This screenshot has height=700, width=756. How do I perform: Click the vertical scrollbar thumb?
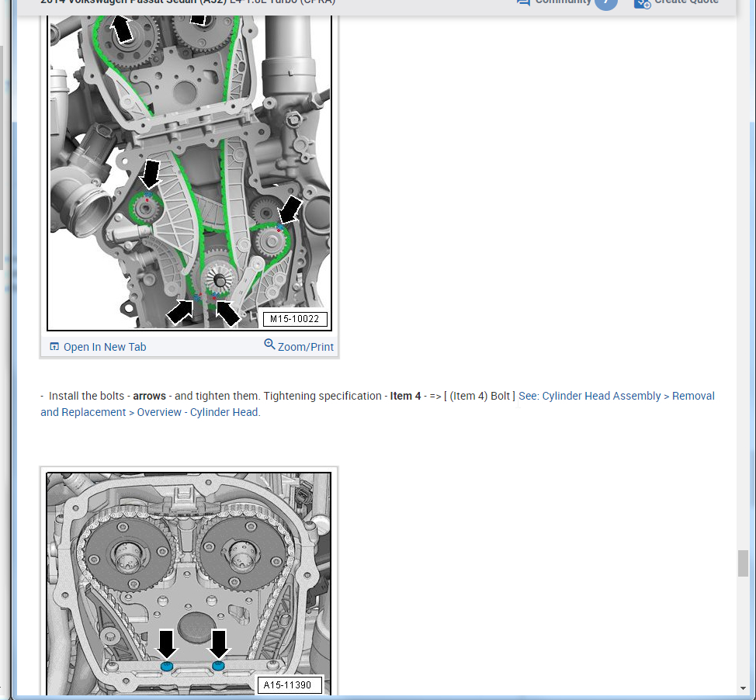coord(743,563)
